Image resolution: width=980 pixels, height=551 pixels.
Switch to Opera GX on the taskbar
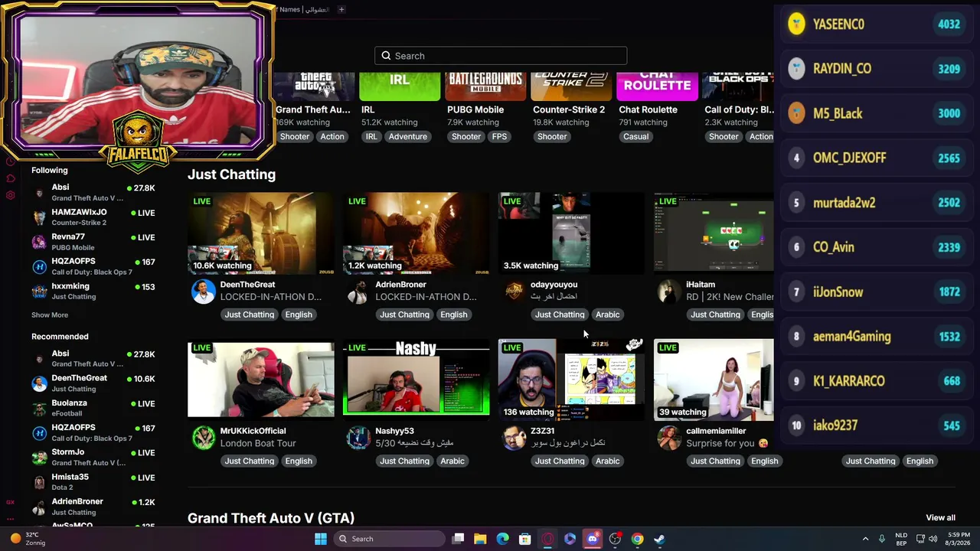[547, 539]
